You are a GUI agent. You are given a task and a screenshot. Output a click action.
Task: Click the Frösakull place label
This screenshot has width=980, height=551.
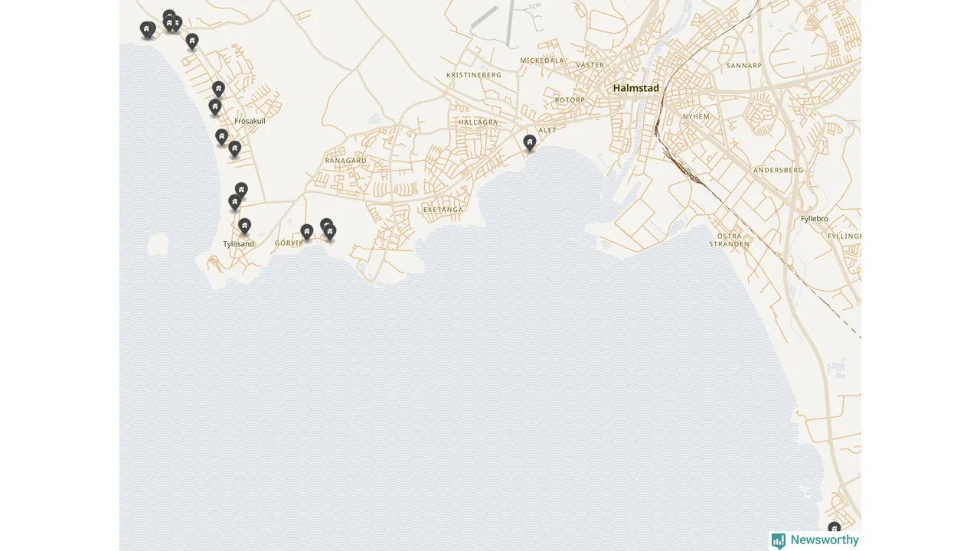(250, 121)
